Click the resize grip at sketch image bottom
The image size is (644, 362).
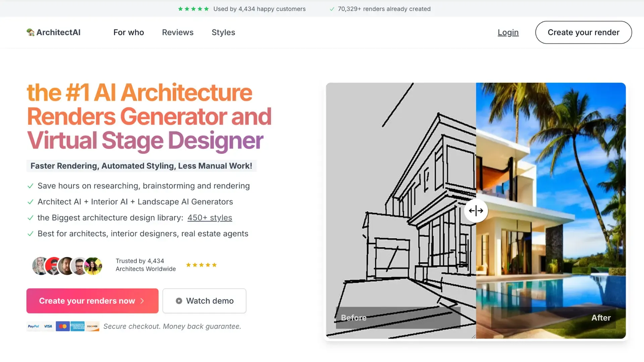[474, 337]
